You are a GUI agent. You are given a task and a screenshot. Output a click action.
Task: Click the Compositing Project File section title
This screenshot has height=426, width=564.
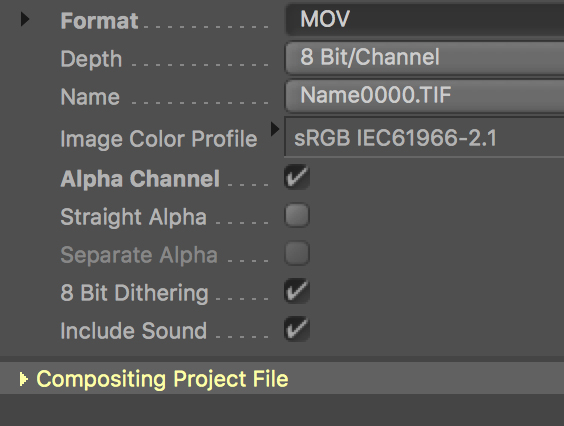pos(162,379)
